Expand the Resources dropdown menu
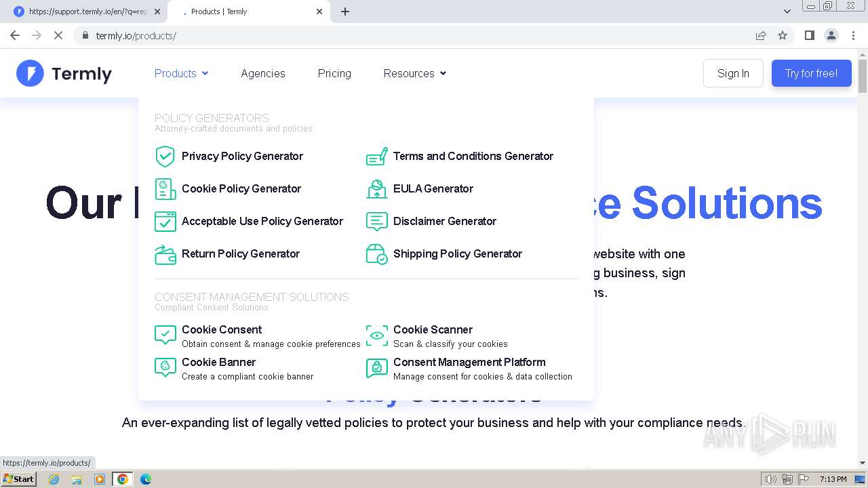The height and width of the screenshot is (488, 868). 415,73
